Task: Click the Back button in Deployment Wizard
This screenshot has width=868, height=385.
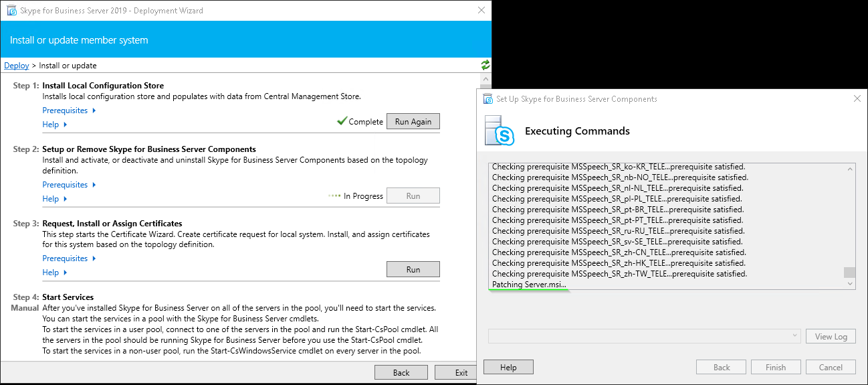Action: tap(401, 373)
